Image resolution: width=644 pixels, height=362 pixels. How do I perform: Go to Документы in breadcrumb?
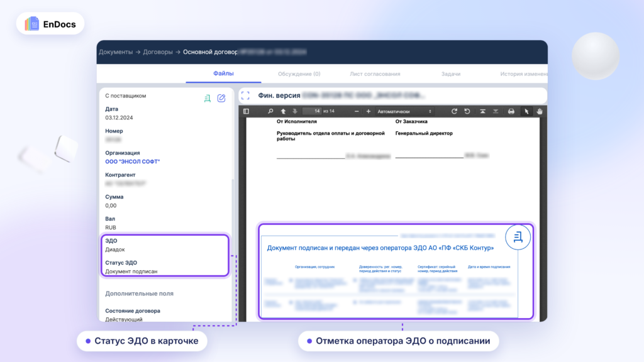click(116, 52)
